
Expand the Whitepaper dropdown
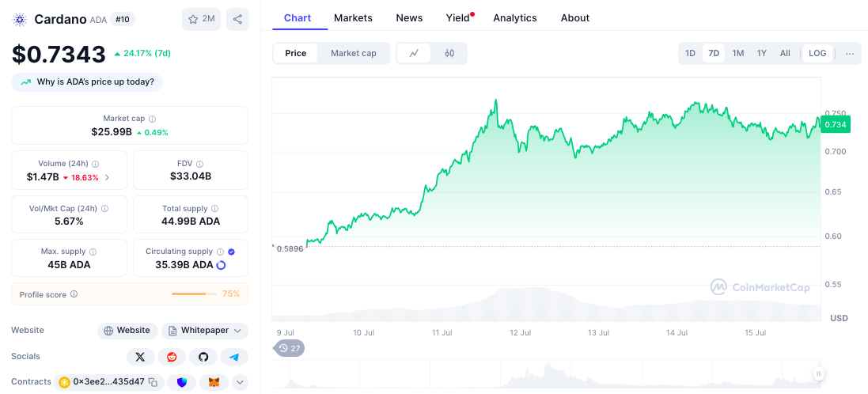tap(205, 331)
